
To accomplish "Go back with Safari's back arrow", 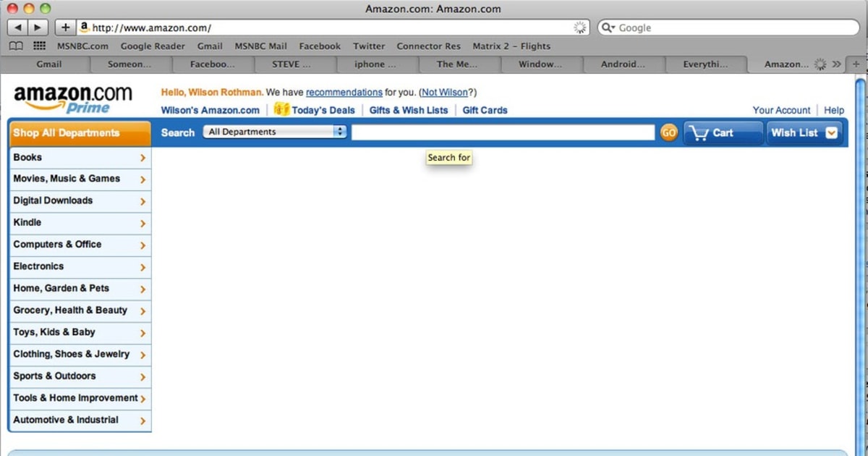I will coord(17,28).
